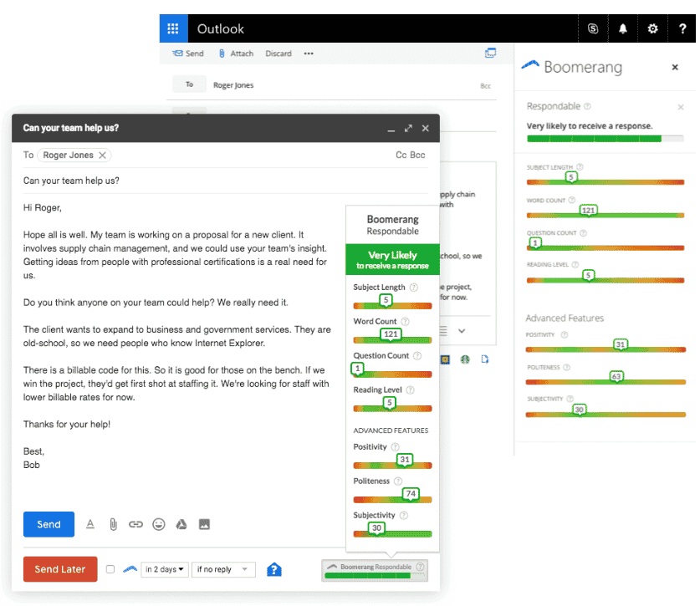Remove Roger Jones recipient chip

click(102, 155)
